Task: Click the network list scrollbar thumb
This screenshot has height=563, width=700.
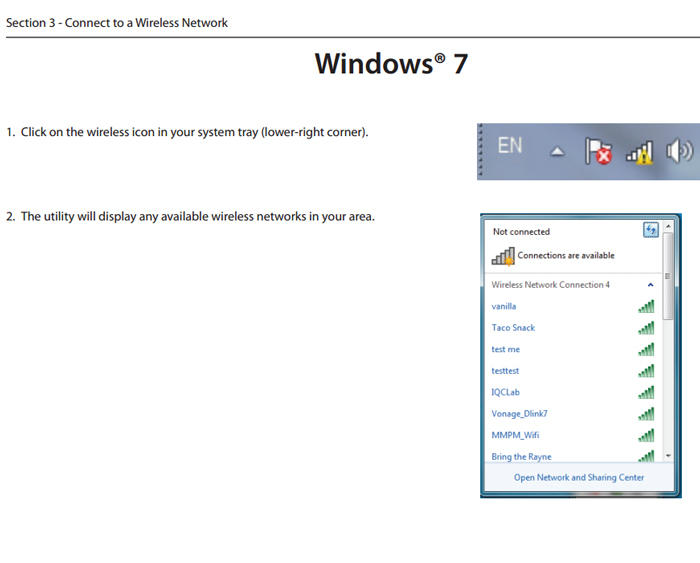Action: coord(668,276)
